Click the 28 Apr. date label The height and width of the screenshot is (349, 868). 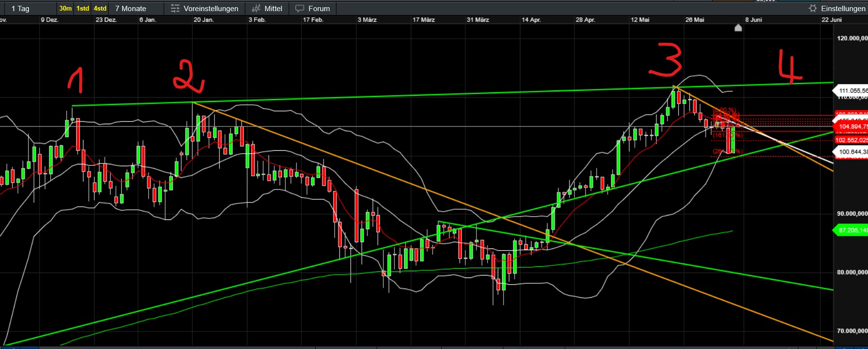point(585,20)
